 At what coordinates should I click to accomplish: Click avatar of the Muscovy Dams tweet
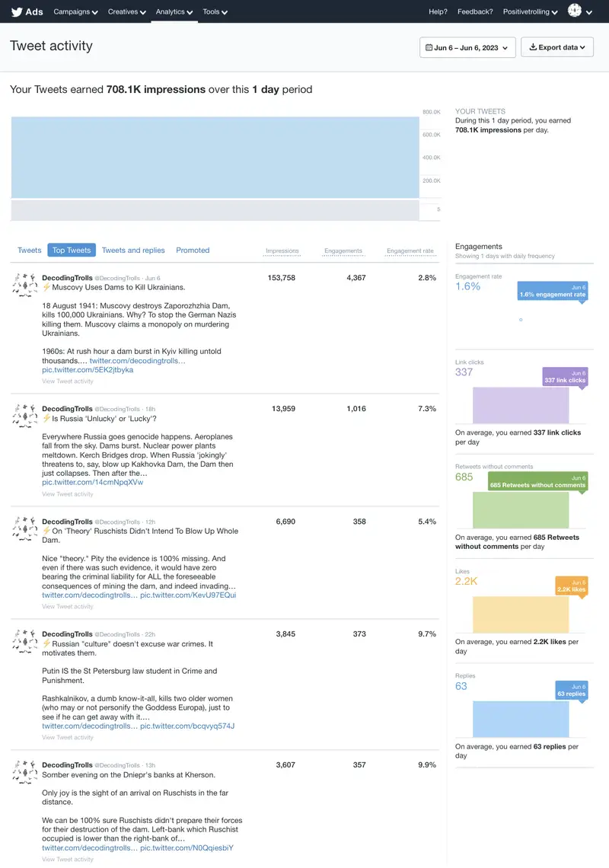[25, 285]
